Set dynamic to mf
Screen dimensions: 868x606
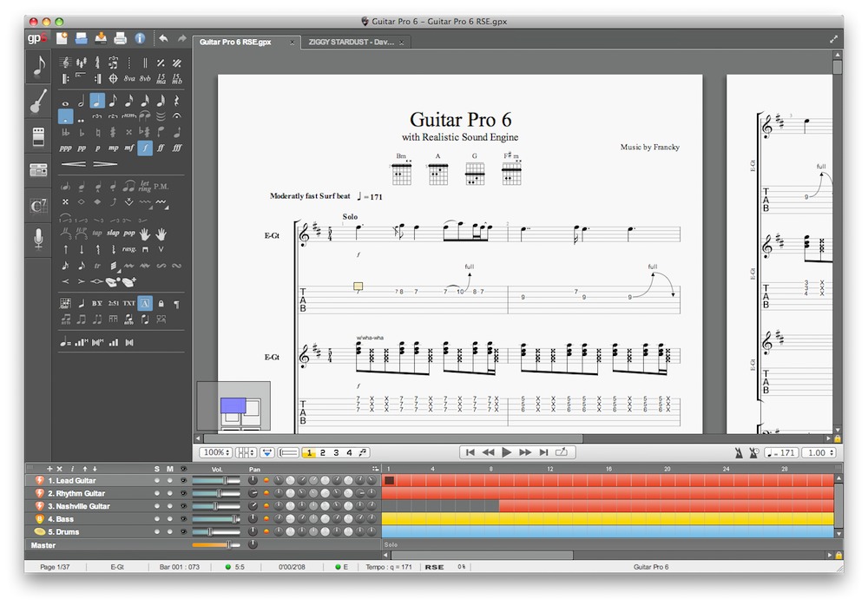click(x=129, y=148)
